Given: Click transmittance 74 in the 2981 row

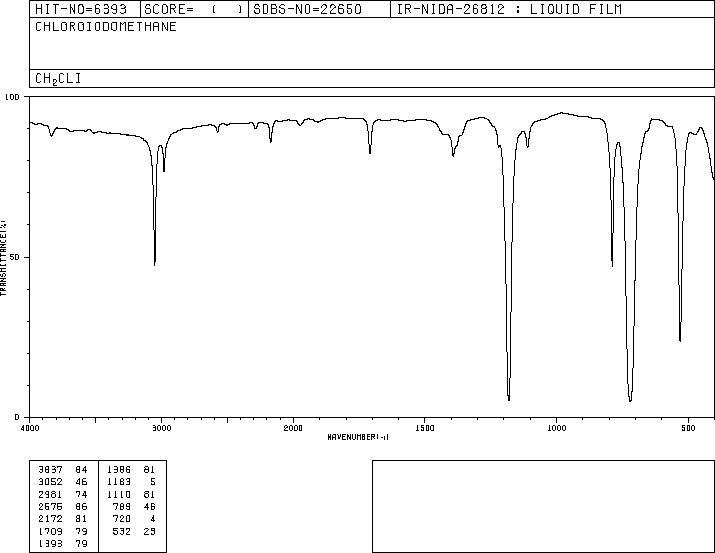Looking at the screenshot, I should coord(81,494).
